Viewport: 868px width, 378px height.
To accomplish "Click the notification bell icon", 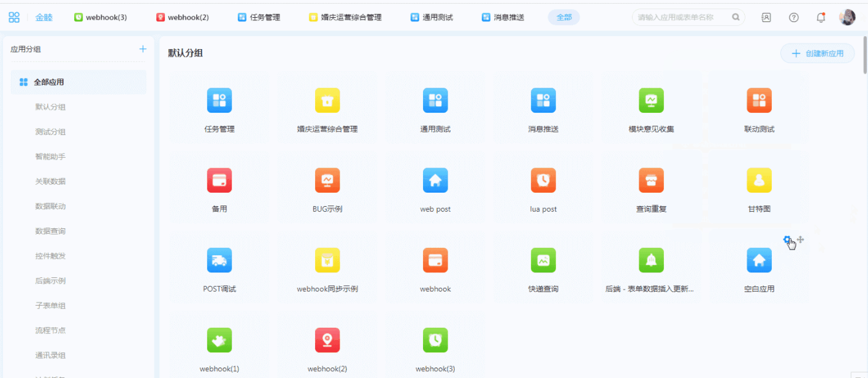I will [821, 18].
